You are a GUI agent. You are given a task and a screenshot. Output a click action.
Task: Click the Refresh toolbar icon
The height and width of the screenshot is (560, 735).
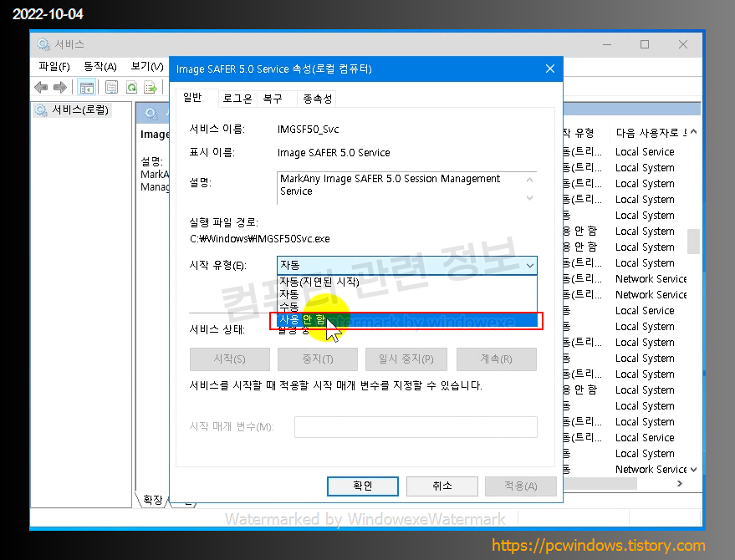click(x=132, y=87)
